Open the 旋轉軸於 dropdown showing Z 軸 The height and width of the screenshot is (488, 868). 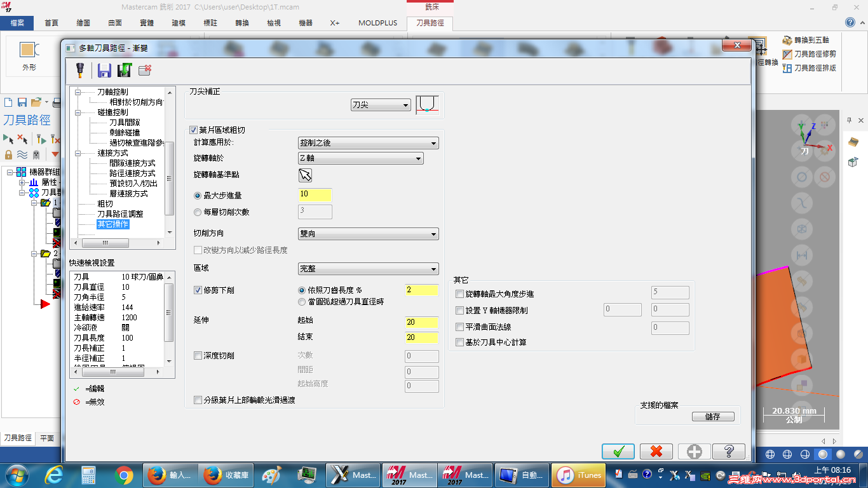click(x=361, y=158)
